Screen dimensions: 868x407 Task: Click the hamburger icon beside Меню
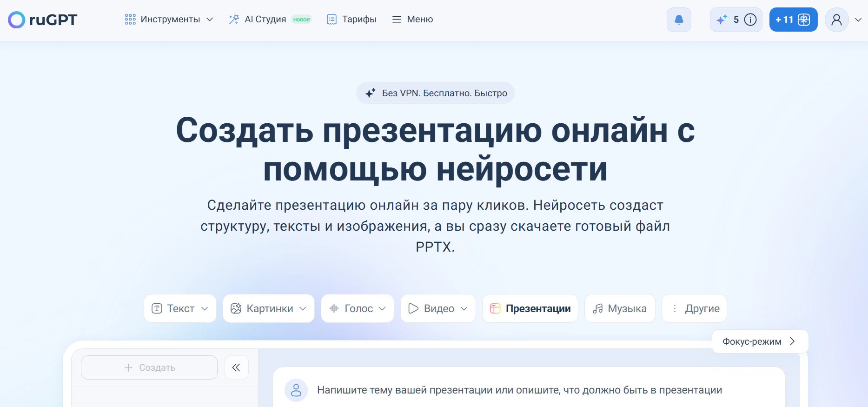397,19
